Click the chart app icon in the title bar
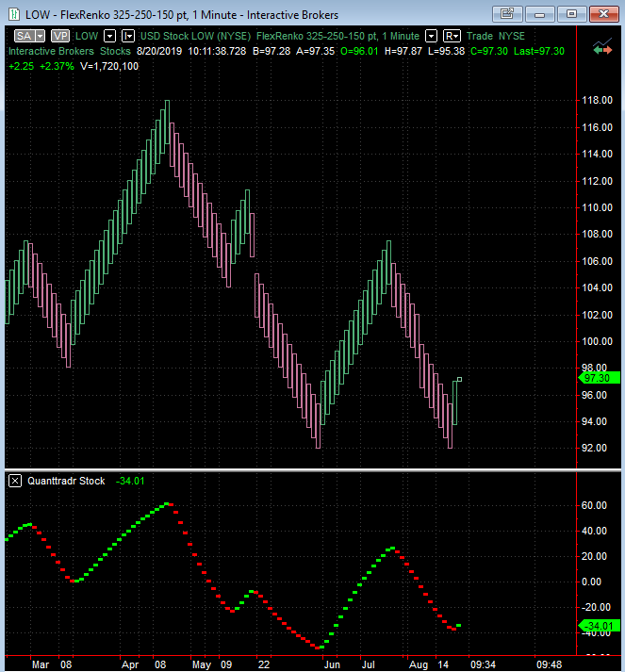 [14, 14]
